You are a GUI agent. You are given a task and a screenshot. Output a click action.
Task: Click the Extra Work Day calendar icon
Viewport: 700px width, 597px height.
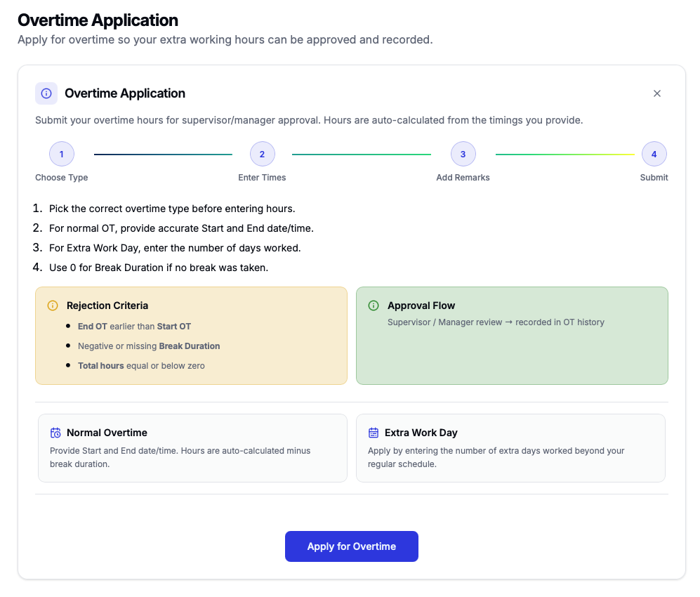374,433
